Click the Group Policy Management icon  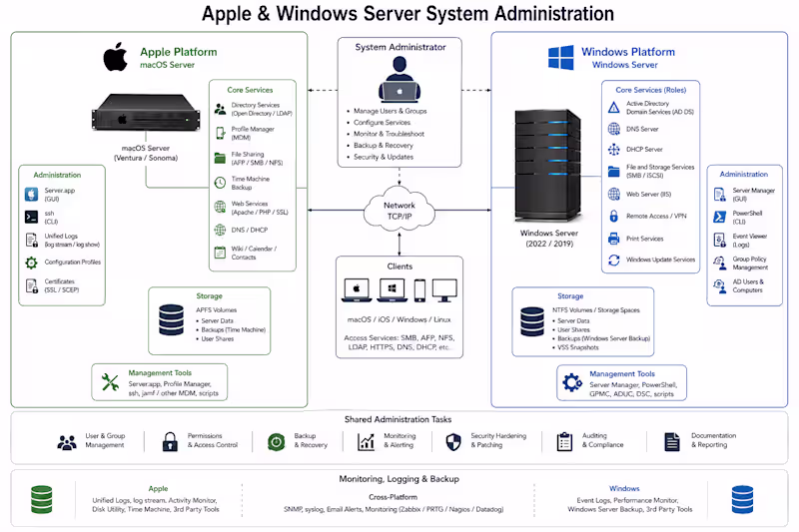coord(719,263)
